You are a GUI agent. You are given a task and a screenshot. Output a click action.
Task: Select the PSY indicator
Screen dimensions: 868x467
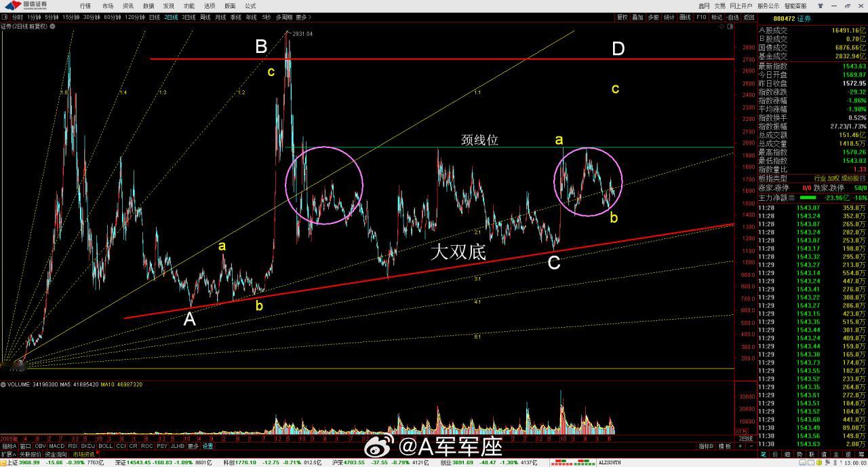[x=163, y=447]
